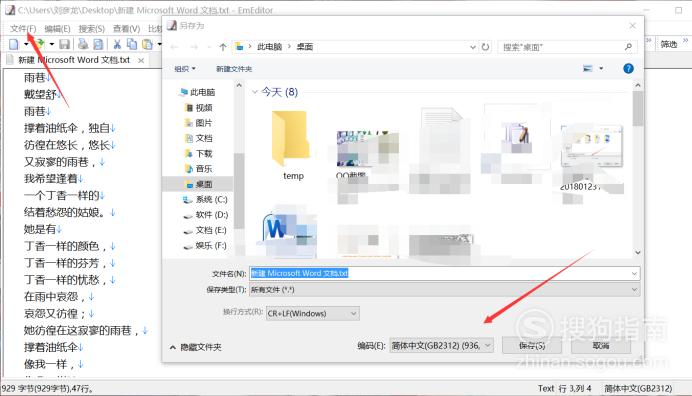Click the Cut scissors icon
This screenshot has width=692, height=396.
[117, 44]
